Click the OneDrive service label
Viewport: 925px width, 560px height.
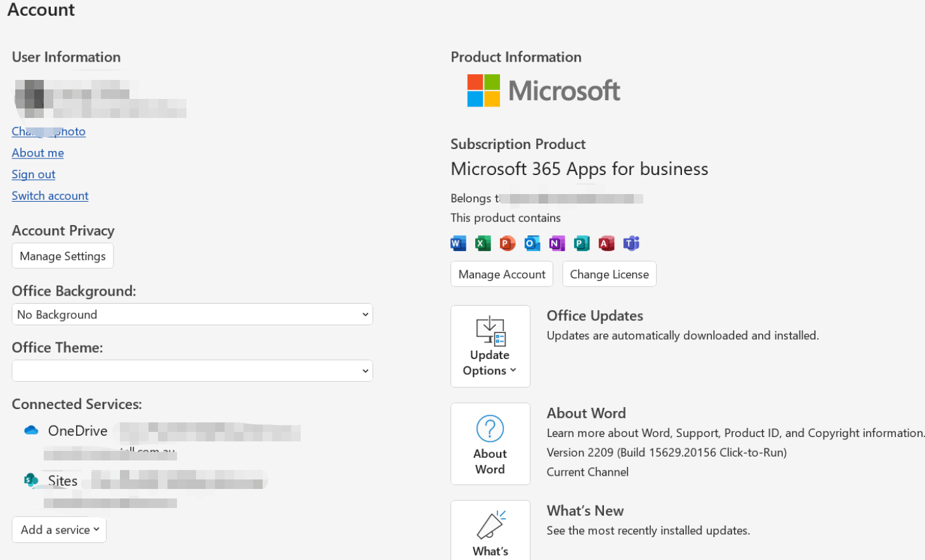pos(78,431)
